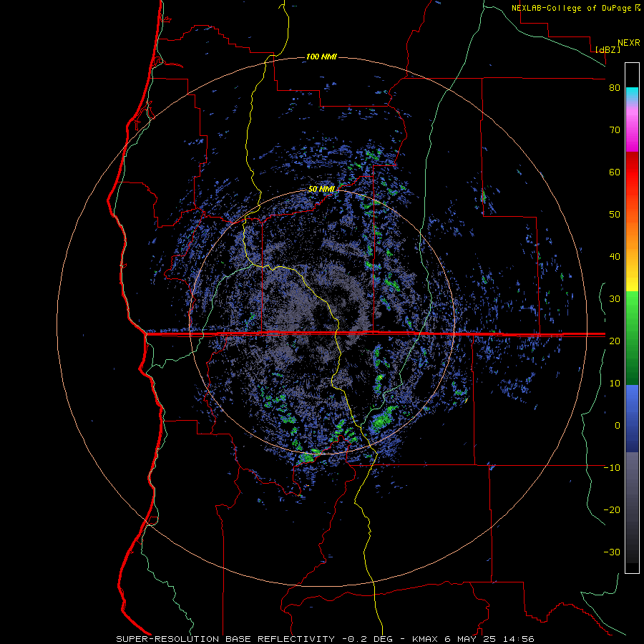This screenshot has height=644, width=644.
Task: Click the Super-Resolution Base Reflectivity caption
Action: click(326, 639)
